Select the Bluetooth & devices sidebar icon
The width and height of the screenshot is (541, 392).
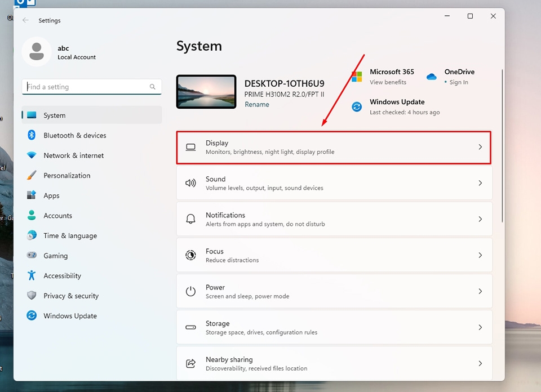click(31, 135)
